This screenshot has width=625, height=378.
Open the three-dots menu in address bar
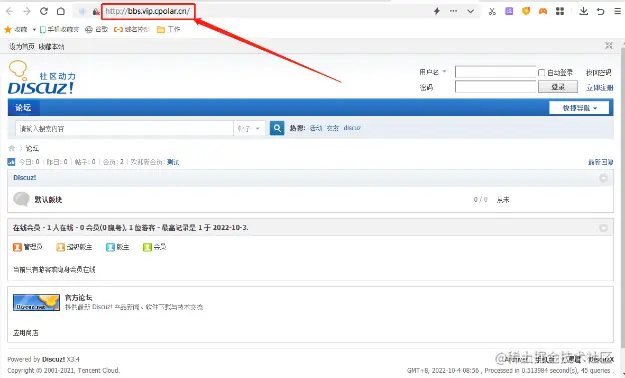point(453,11)
